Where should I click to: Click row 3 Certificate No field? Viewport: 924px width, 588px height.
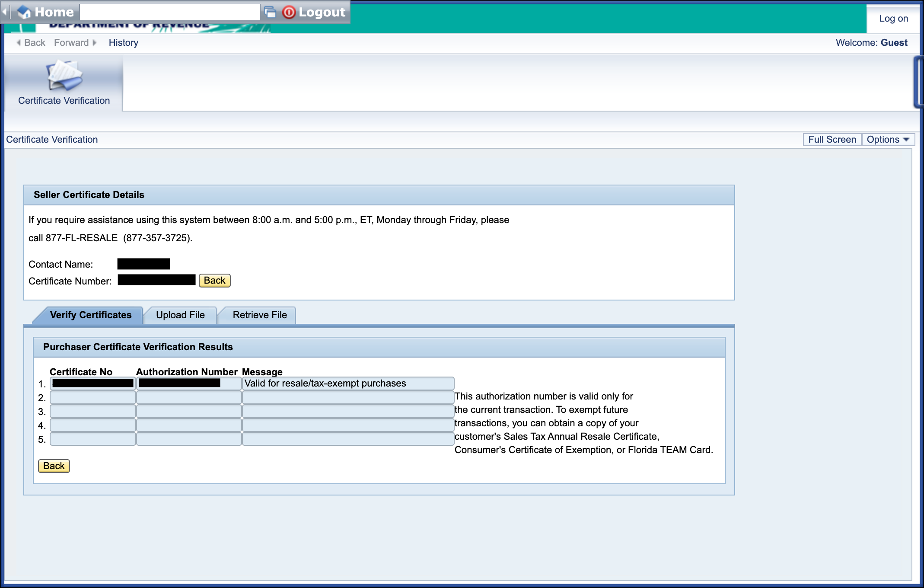point(93,411)
